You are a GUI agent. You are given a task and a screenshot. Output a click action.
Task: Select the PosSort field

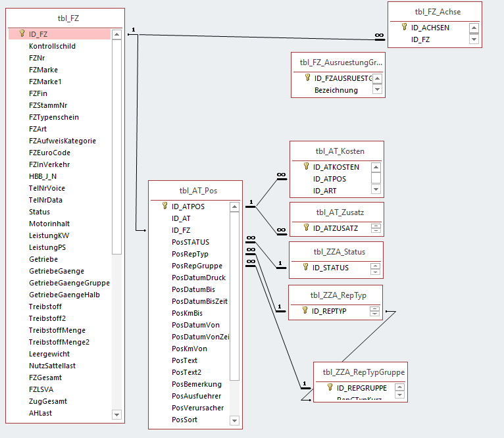184,420
